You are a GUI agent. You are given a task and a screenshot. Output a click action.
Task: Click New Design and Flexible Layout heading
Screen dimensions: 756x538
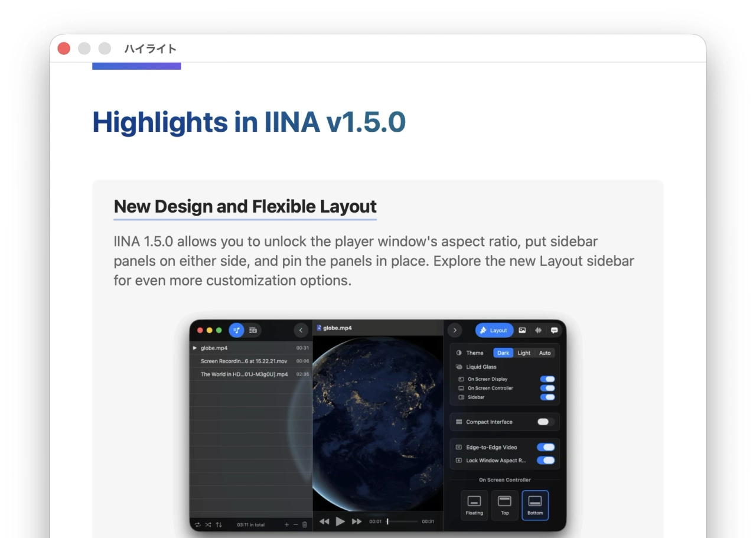click(245, 206)
